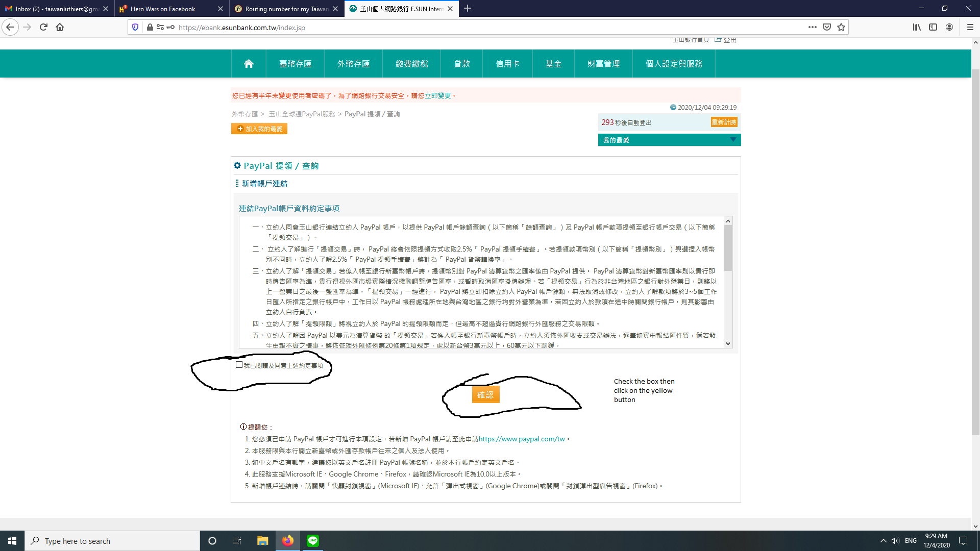Screen dimensions: 980x551
Task: Bookmark this page with the star icon
Action: click(840, 27)
